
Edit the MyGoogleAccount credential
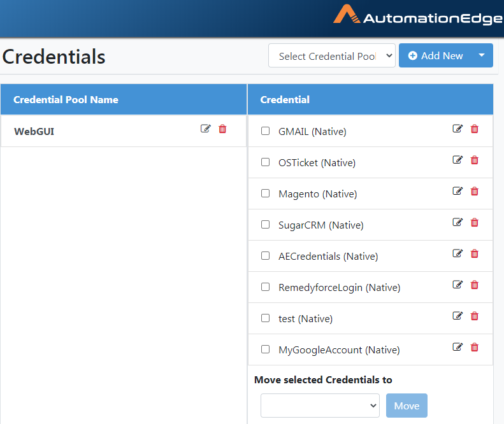pos(457,347)
